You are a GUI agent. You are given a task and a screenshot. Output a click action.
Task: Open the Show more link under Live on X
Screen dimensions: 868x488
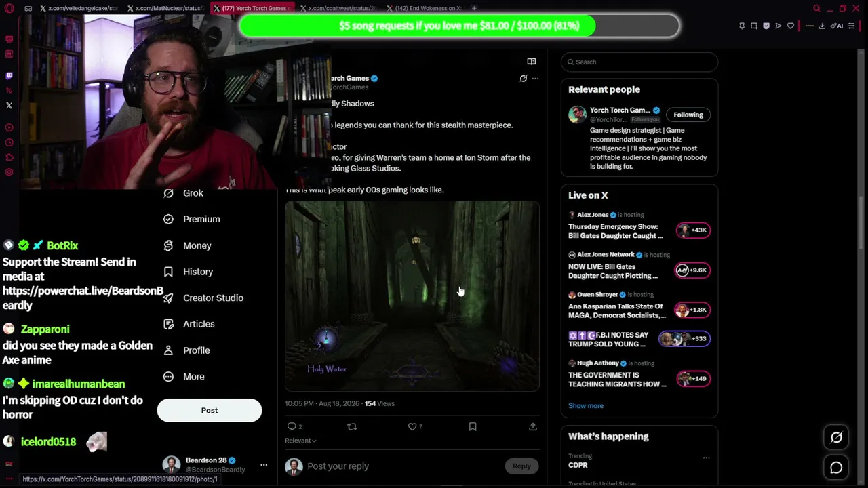586,406
